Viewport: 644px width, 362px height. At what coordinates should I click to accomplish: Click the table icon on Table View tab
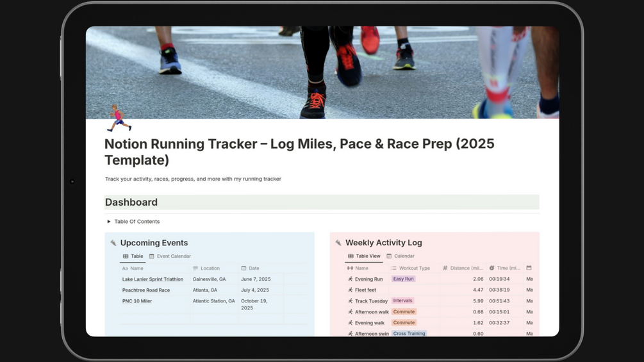pos(351,256)
